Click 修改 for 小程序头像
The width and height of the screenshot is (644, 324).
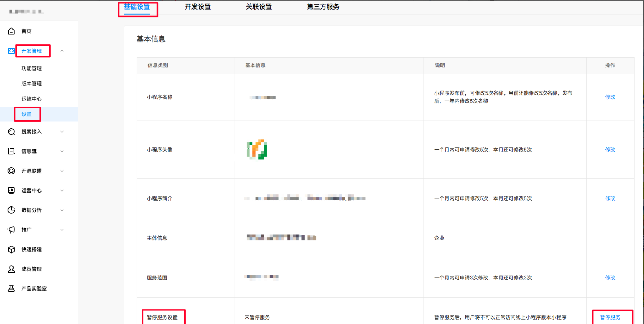click(x=610, y=149)
